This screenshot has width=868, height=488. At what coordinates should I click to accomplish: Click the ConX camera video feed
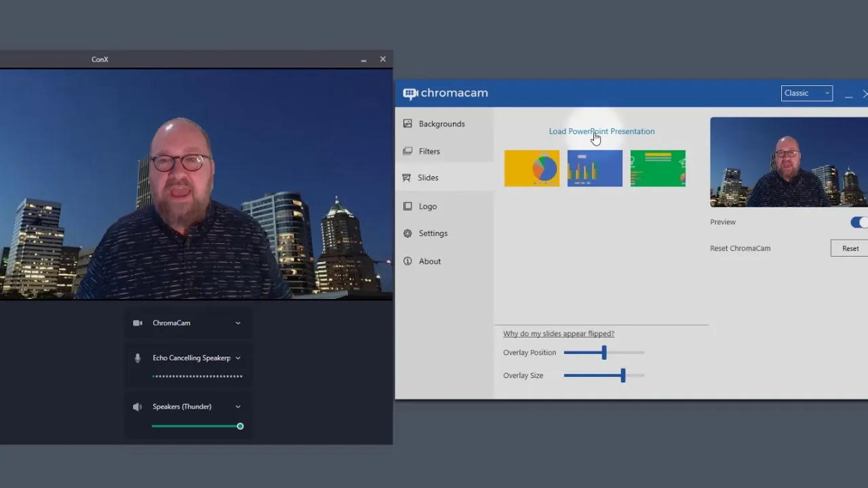196,184
